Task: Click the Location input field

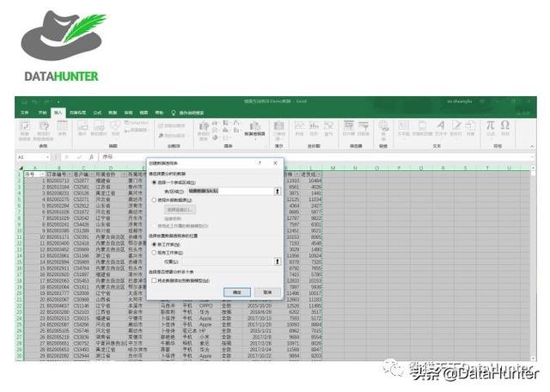Action: (228, 261)
